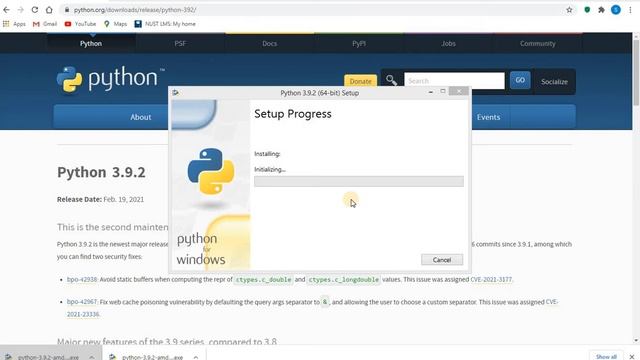Open the green shield extension icon
This screenshot has height=360, width=640.
[587, 10]
